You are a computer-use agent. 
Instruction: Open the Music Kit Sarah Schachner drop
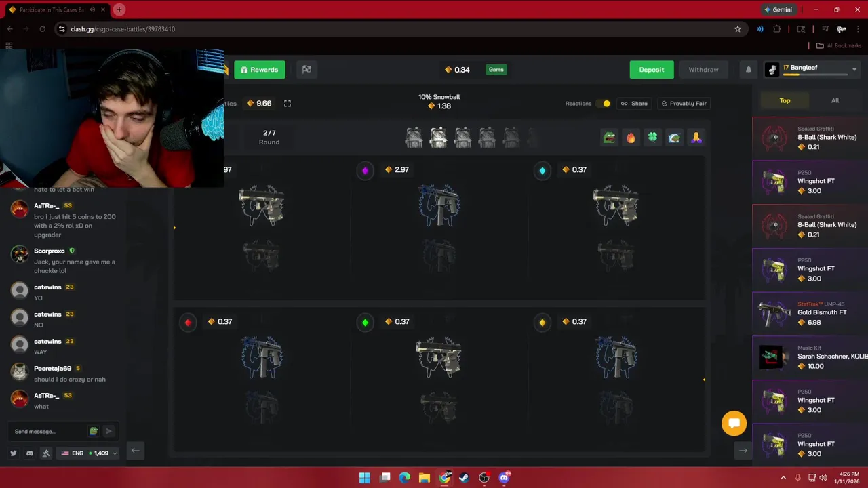[x=810, y=357]
